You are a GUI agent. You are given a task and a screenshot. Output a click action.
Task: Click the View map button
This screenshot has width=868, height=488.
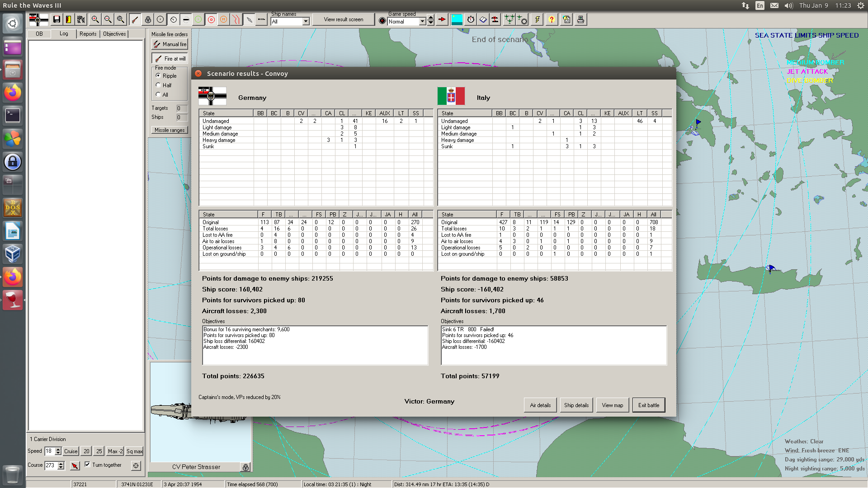[x=613, y=405]
